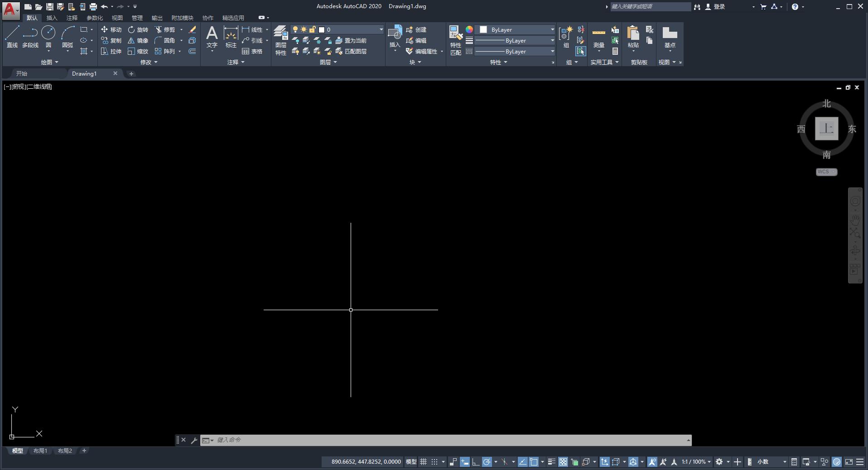Switch to the 插入 (Insert) ribbon tab

click(52, 18)
